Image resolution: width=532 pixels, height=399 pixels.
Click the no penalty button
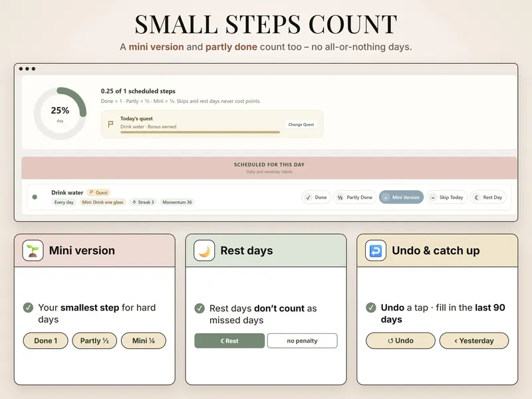tap(303, 340)
